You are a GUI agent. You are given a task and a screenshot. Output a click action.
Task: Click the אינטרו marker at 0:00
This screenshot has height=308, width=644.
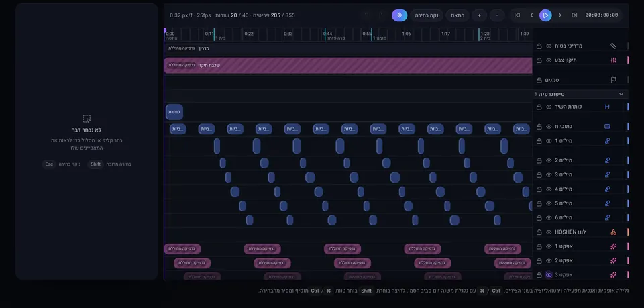click(171, 38)
